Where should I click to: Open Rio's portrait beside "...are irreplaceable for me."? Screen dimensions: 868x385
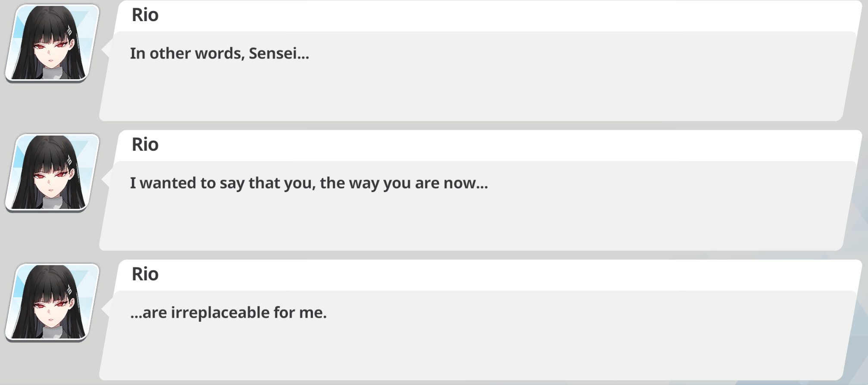click(x=52, y=302)
